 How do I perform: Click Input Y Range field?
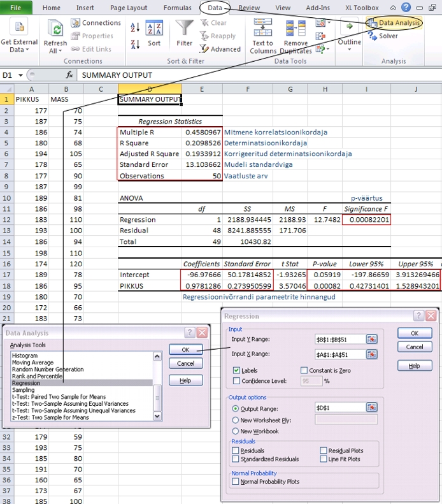341,340
